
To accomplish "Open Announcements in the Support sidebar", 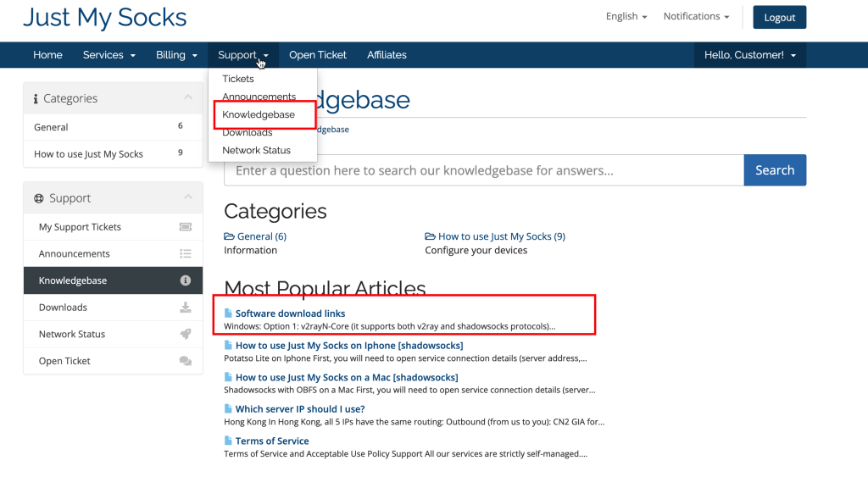I will pyautogui.click(x=113, y=253).
